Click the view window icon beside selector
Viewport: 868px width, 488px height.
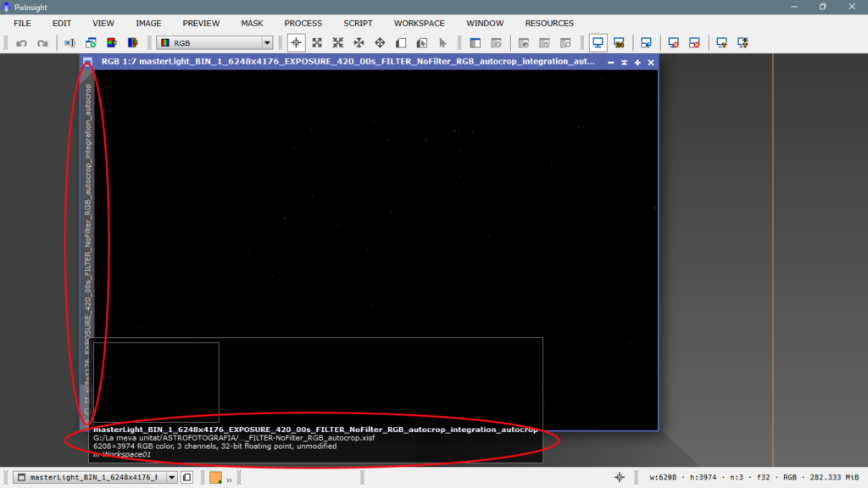coord(187,477)
